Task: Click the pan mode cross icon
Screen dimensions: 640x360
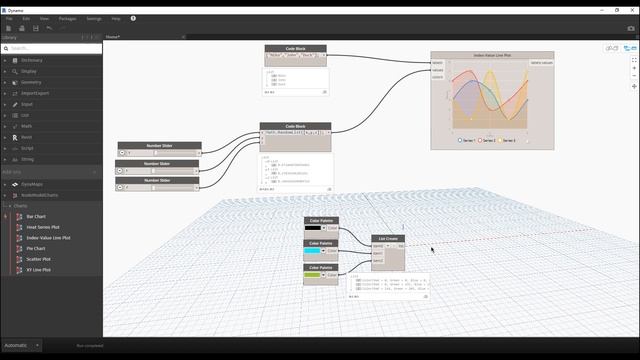Action: click(634, 87)
